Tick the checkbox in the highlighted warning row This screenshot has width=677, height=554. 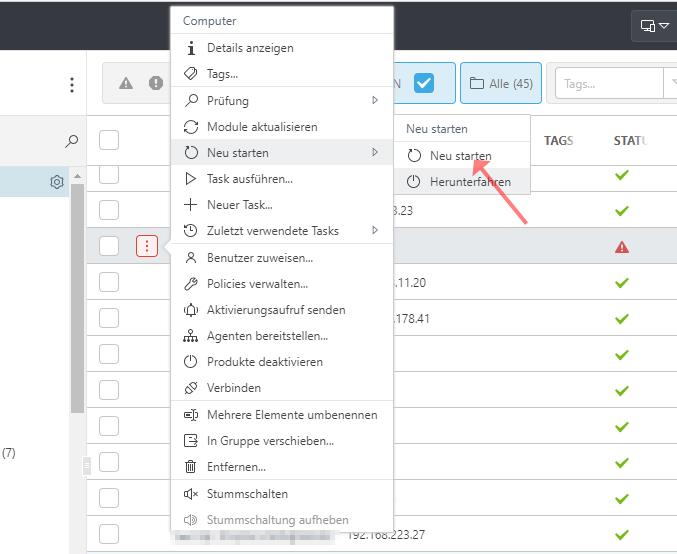click(109, 246)
